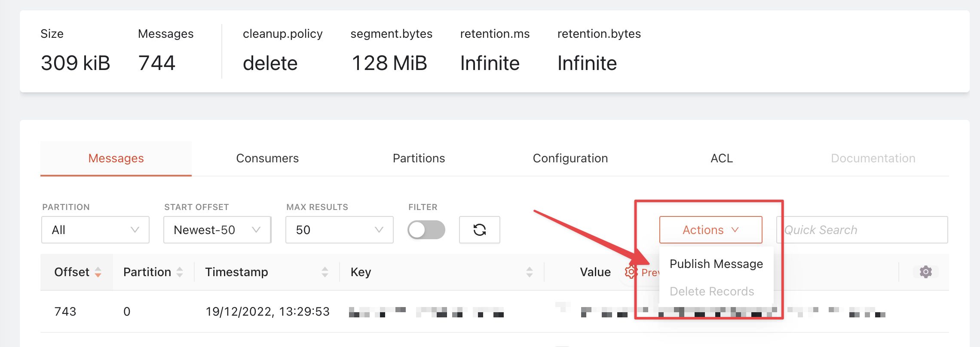The height and width of the screenshot is (347, 980).
Task: Sort the table by the Offset column
Action: (x=97, y=272)
